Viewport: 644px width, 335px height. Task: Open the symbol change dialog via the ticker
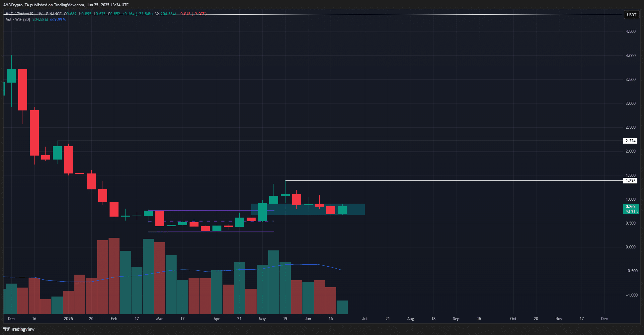click(19, 14)
